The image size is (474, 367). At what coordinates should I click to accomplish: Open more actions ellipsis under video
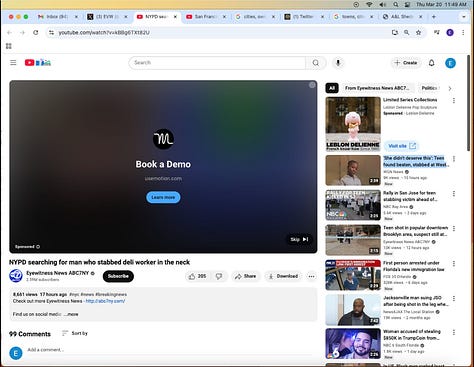click(311, 276)
